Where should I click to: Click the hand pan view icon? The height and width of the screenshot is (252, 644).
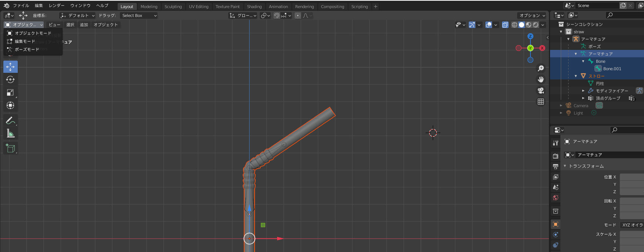coord(541,79)
